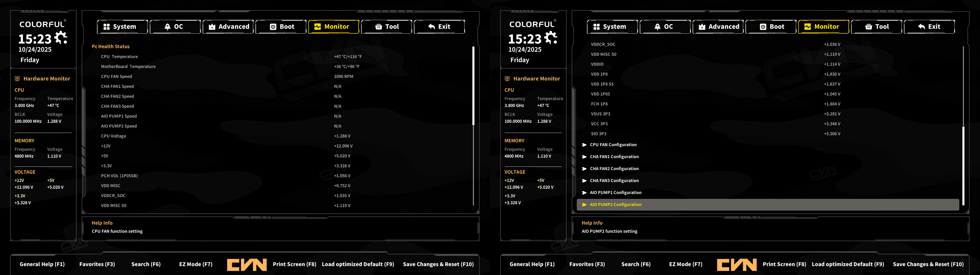Click the OC tab's rocket icon in the right window

click(657, 26)
